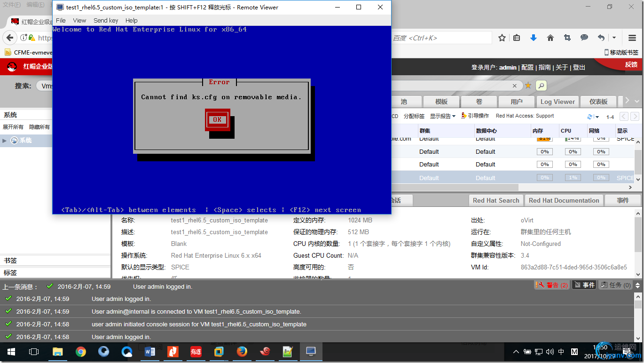Viewport: 644px width, 363px height.
Task: Open the Red Hat Search sub-tab
Action: (496, 200)
